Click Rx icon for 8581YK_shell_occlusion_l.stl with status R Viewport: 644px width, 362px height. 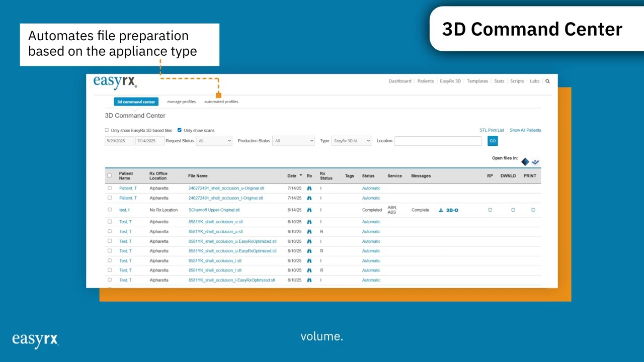click(309, 270)
